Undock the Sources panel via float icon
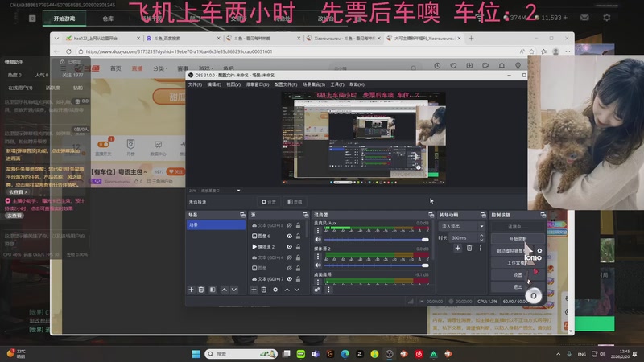 click(x=306, y=215)
